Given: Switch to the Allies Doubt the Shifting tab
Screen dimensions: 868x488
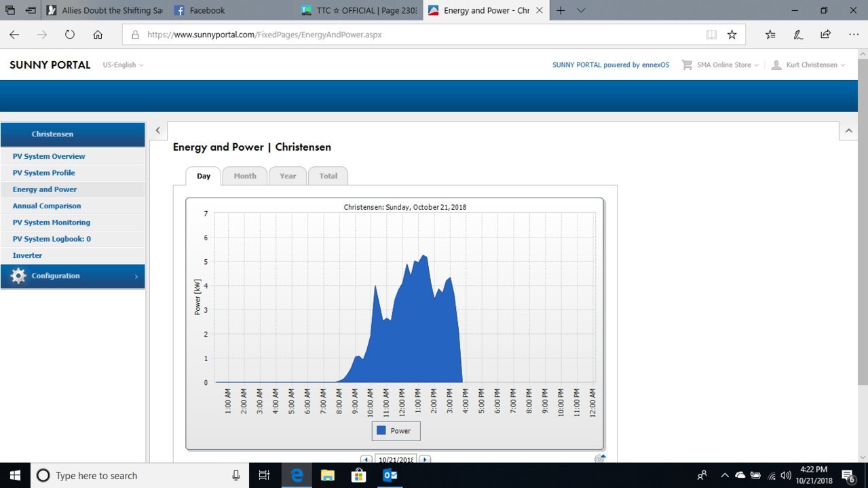Looking at the screenshot, I should [105, 10].
